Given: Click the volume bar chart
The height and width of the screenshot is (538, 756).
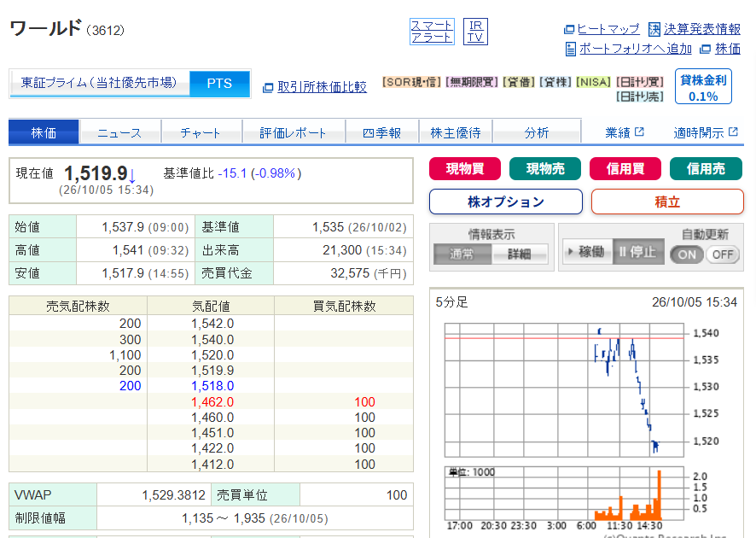Looking at the screenshot, I should click(x=564, y=493).
